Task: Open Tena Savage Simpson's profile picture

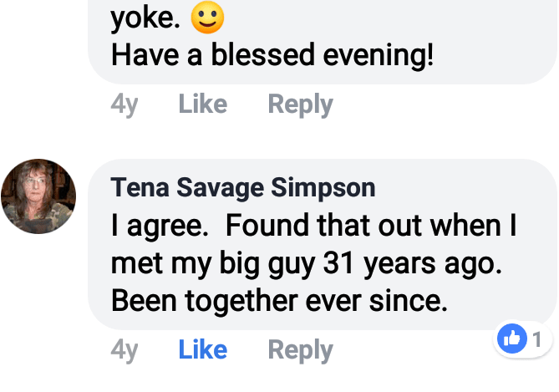Action: click(38, 196)
